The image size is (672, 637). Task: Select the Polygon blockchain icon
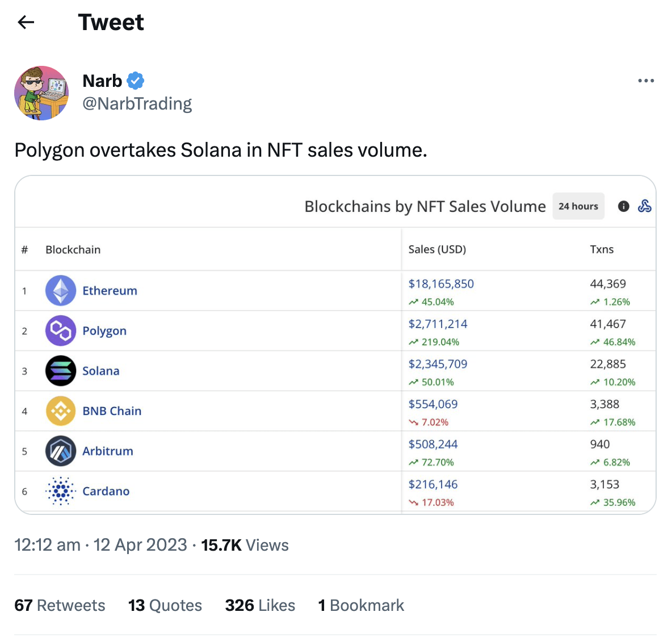point(61,330)
